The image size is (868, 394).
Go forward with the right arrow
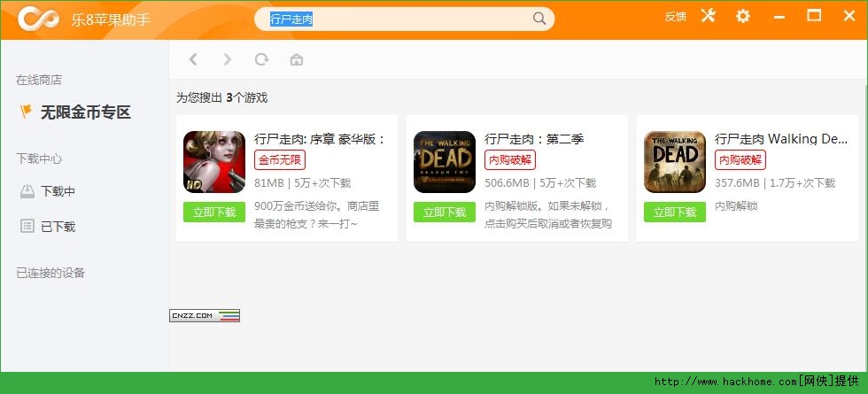(228, 59)
